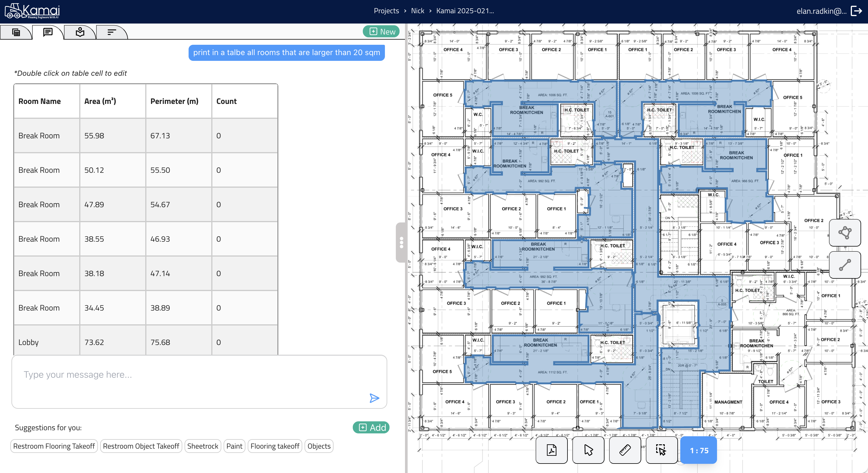The width and height of the screenshot is (868, 473).
Task: Click the green Add button
Action: coord(371,428)
